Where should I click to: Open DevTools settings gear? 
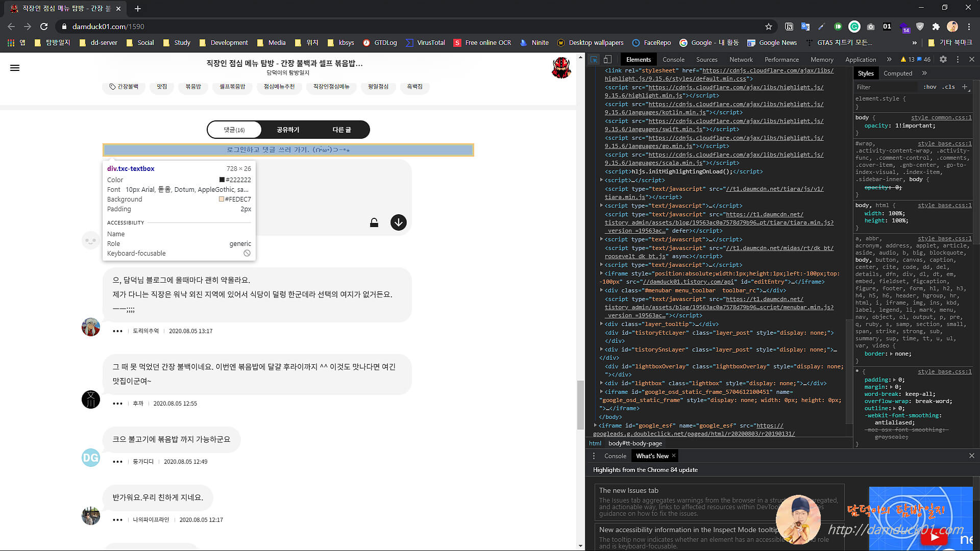pyautogui.click(x=943, y=60)
